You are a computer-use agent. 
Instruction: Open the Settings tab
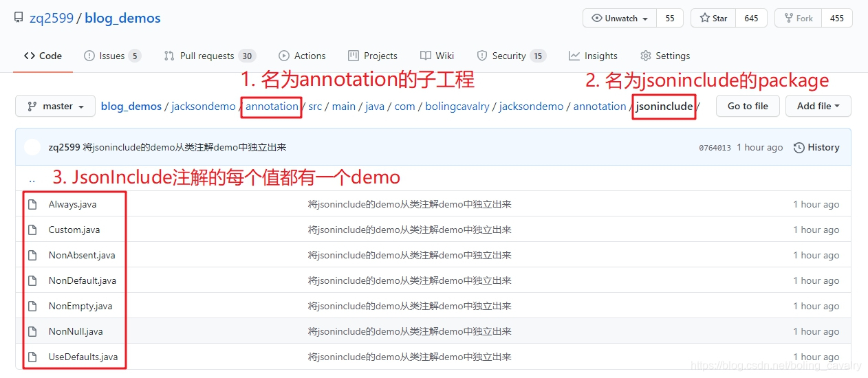point(665,56)
